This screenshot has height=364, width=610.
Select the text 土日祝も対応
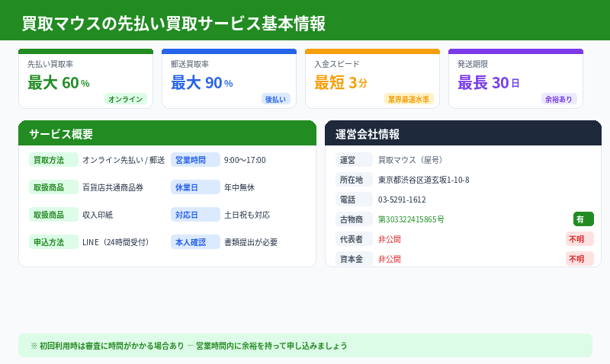click(x=247, y=215)
